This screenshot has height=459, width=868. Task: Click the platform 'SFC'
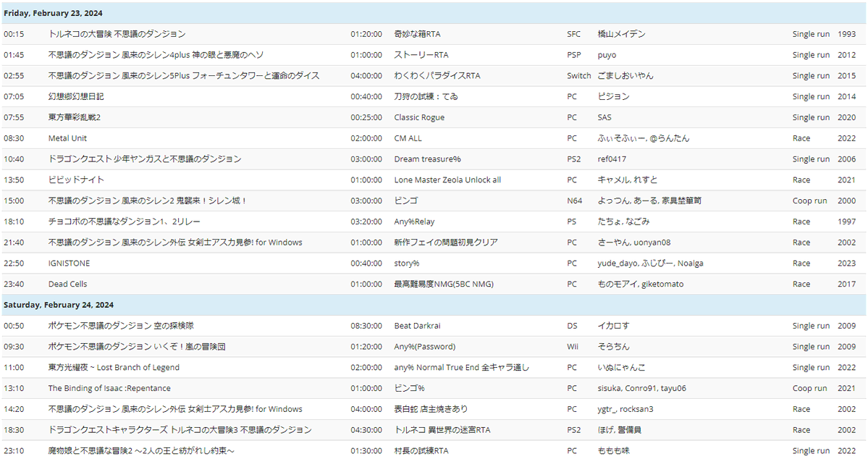573,34
